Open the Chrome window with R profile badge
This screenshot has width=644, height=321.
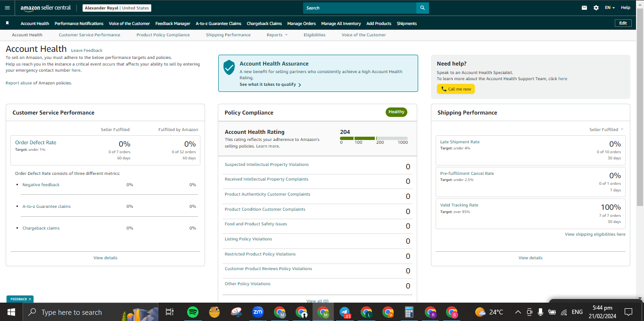(x=430, y=312)
